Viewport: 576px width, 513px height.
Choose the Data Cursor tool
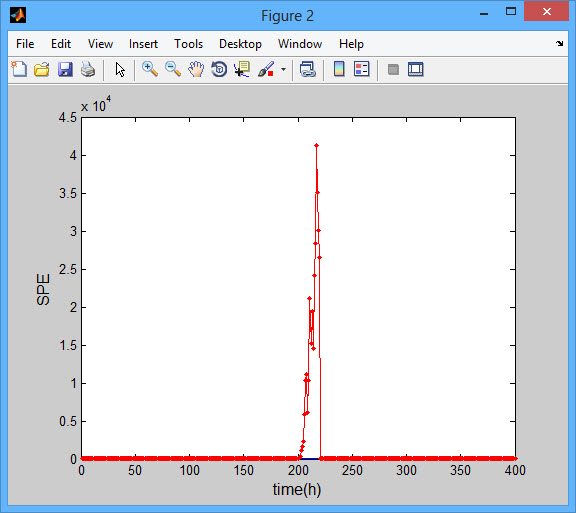click(x=242, y=69)
